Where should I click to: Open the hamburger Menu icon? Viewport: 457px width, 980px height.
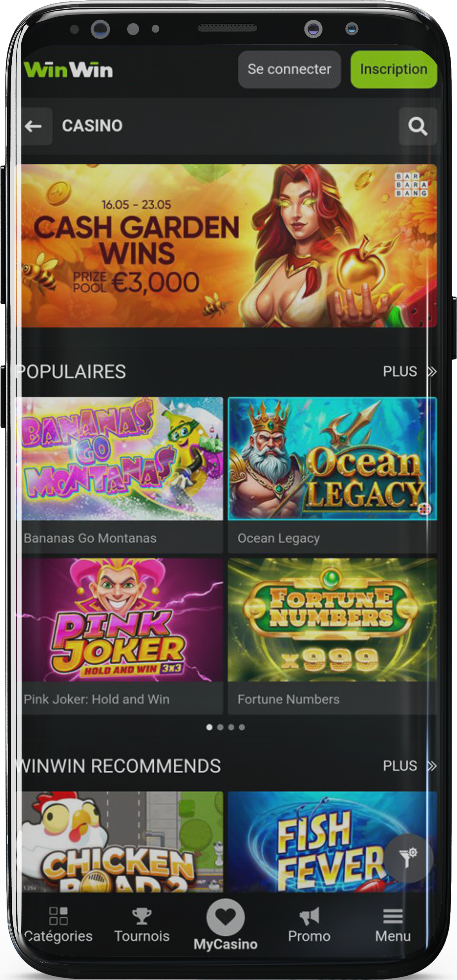(x=393, y=916)
